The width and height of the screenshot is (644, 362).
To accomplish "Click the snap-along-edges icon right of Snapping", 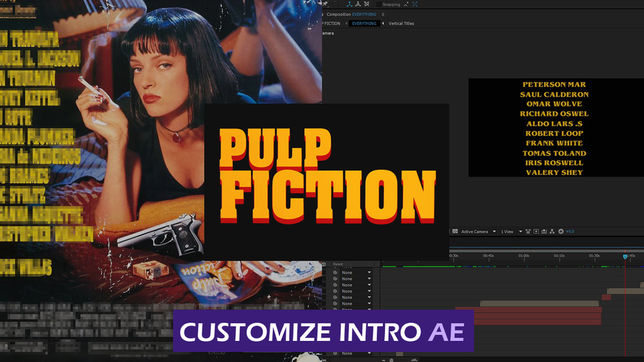I will point(406,4).
